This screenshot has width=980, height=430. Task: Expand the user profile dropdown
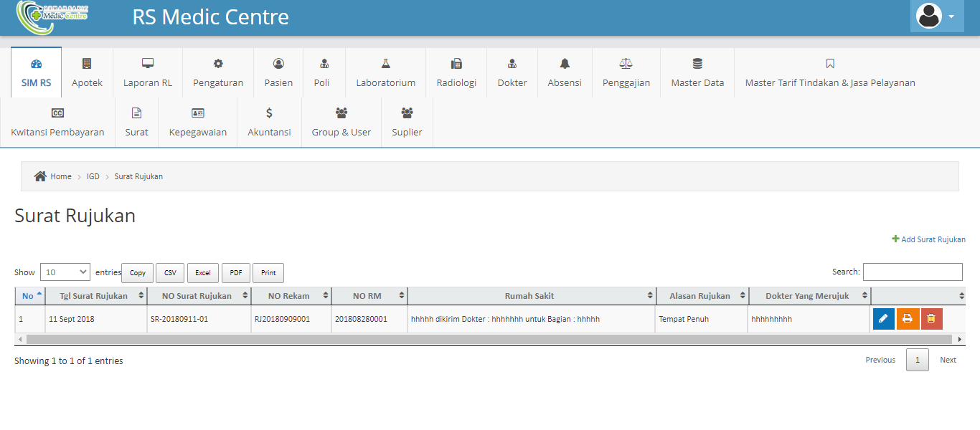(x=936, y=16)
